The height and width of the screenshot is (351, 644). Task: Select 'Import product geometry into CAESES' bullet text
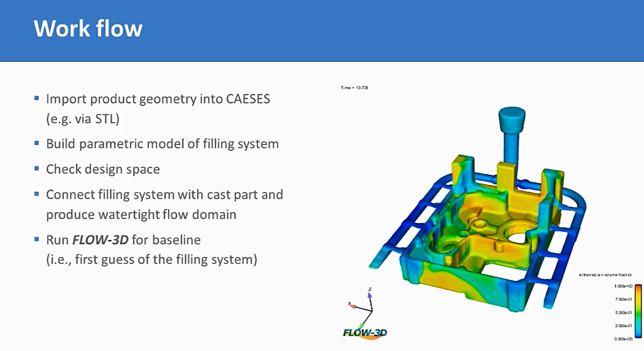click(x=158, y=99)
